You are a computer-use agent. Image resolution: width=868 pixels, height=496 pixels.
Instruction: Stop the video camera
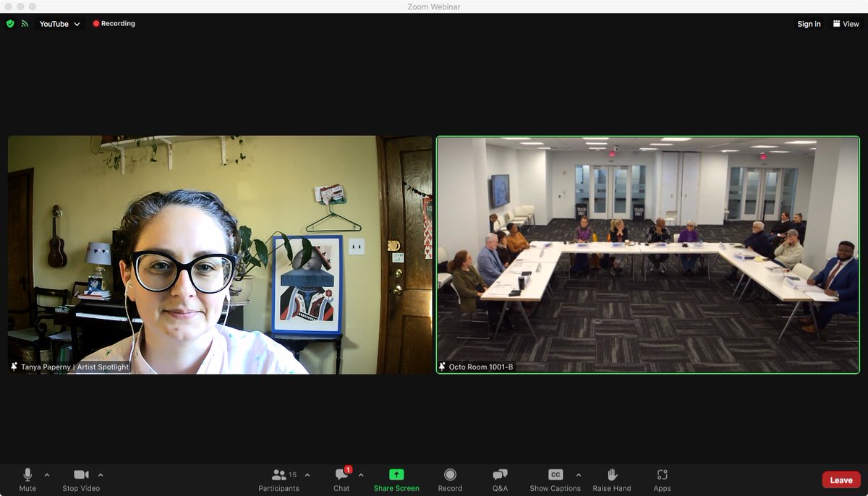click(81, 479)
